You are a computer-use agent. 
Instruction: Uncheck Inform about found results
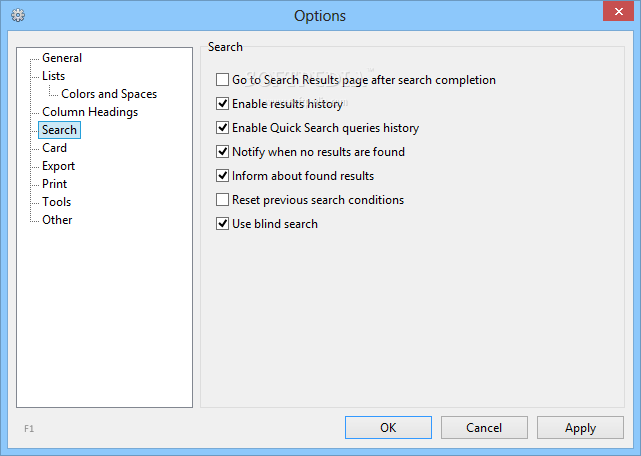[222, 176]
